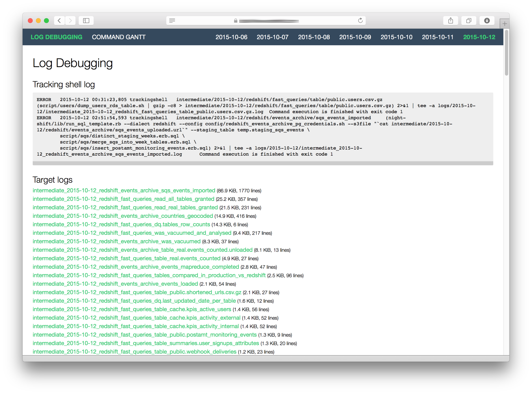532x394 pixels.
Task: Show all tabs overview icon
Action: pyautogui.click(x=468, y=21)
